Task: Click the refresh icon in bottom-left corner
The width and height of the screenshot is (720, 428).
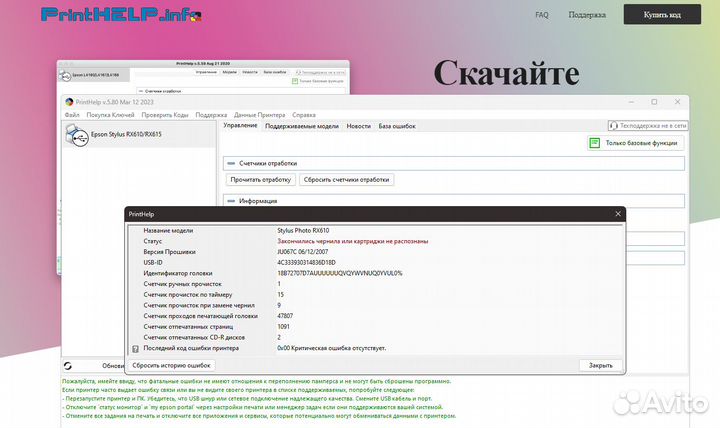Action: pos(67,366)
